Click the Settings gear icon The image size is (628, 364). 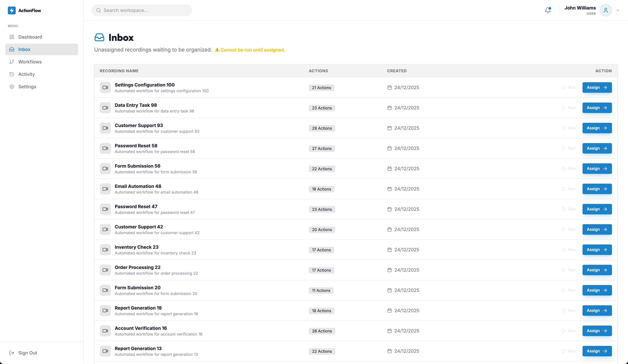[12, 87]
